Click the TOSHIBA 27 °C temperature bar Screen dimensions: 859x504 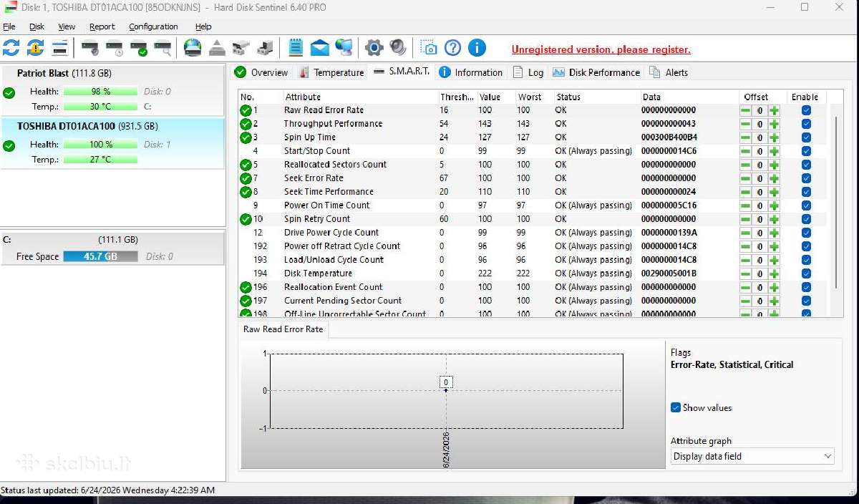tap(100, 160)
